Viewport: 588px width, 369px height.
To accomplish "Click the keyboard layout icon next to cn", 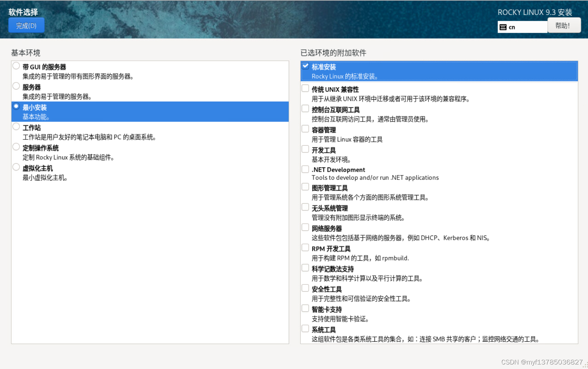I will (x=503, y=27).
